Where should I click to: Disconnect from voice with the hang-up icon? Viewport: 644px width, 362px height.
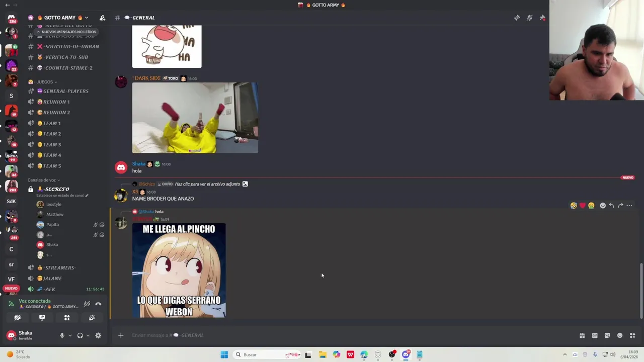tap(98, 304)
